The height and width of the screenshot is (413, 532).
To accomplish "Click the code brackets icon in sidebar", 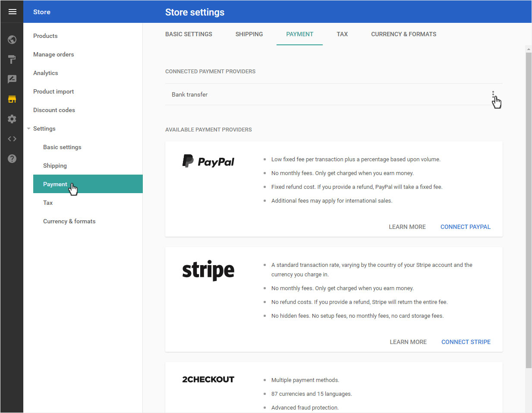I will click(12, 139).
